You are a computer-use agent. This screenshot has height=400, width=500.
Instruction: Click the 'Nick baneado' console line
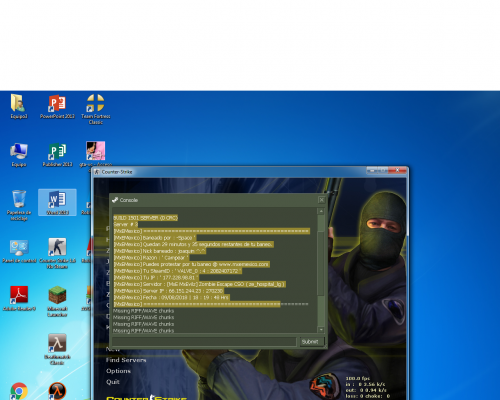coord(160,251)
